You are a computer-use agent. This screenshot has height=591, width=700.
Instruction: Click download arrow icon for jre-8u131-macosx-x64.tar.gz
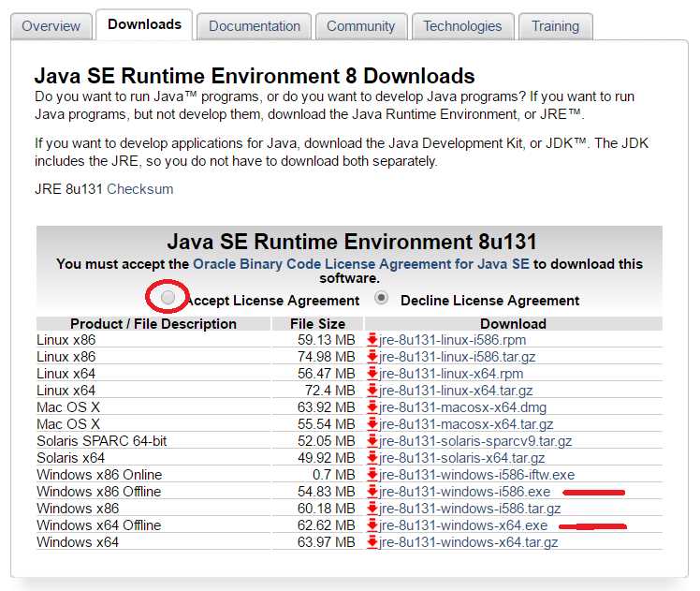pyautogui.click(x=372, y=424)
